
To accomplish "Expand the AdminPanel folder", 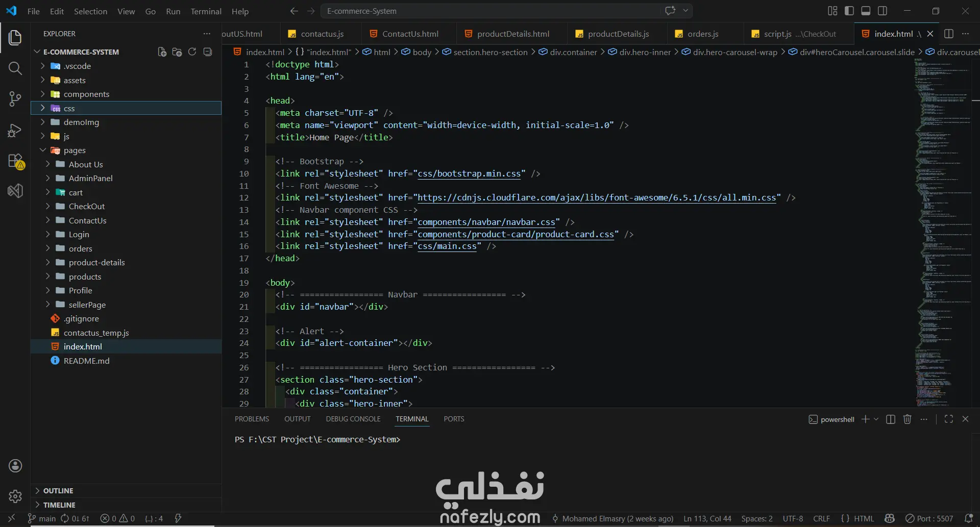I will (126, 179).
